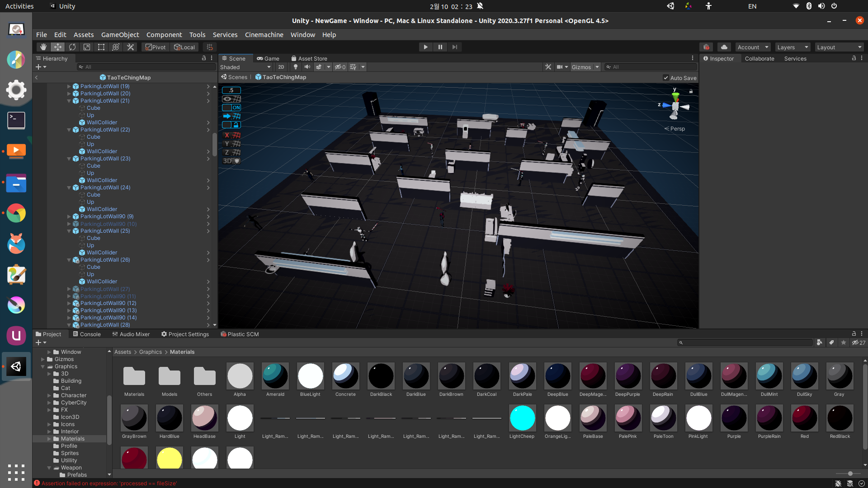Expand ParkingLotWall (19) in Hierarchy

[x=69, y=86]
